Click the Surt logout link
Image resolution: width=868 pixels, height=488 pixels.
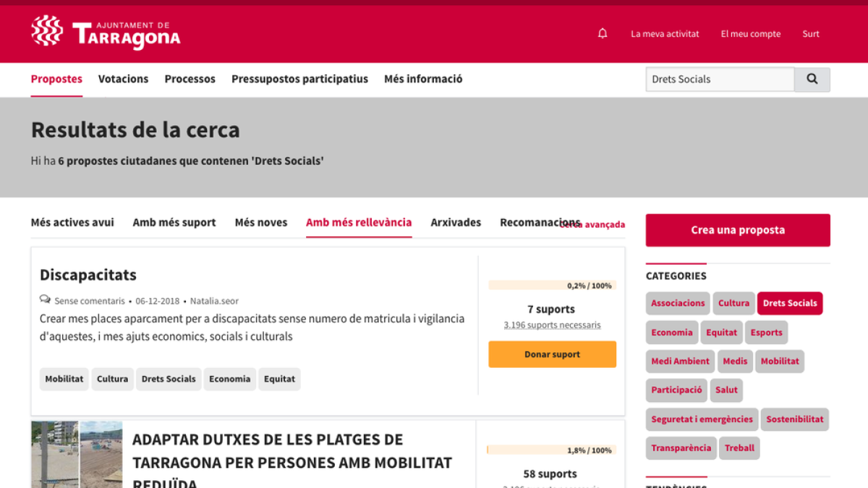(811, 34)
